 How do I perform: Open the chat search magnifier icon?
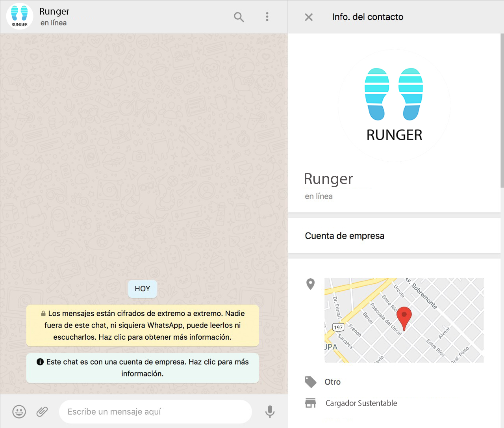[239, 17]
